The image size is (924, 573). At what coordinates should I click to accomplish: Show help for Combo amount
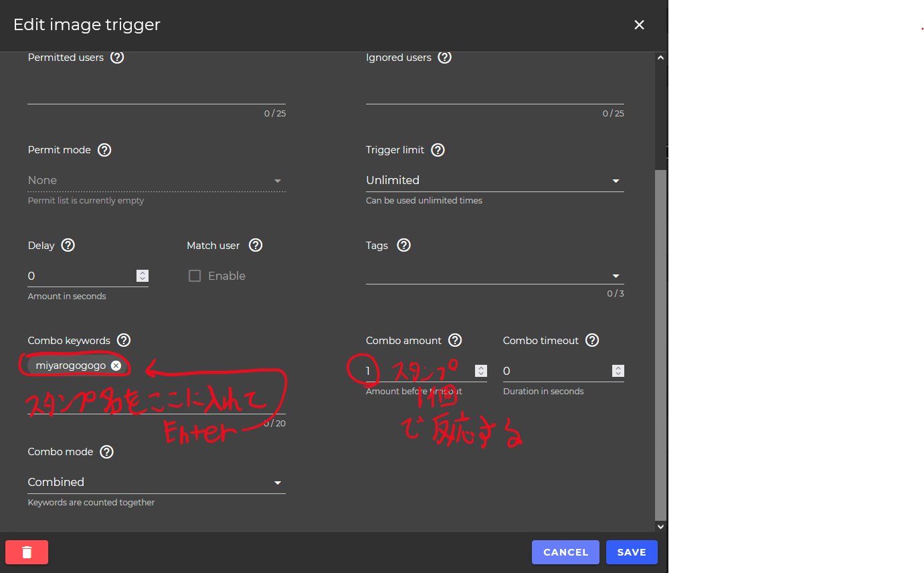pyautogui.click(x=455, y=340)
